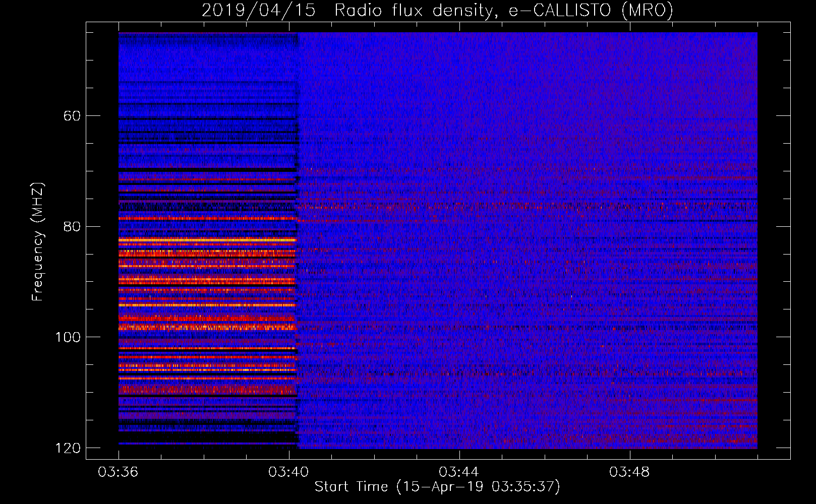The width and height of the screenshot is (816, 504).
Task: Click the 'Frequency (MHZ)' axis label
Action: pyautogui.click(x=37, y=242)
